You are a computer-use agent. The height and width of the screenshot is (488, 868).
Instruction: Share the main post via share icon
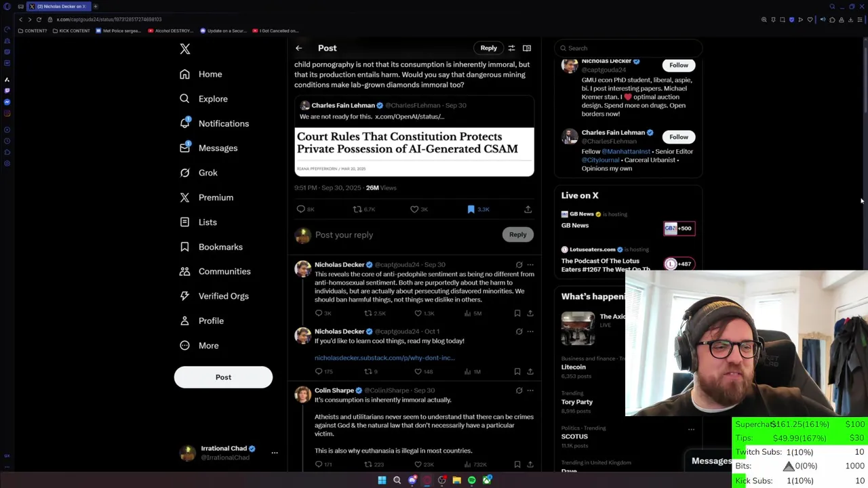point(528,209)
